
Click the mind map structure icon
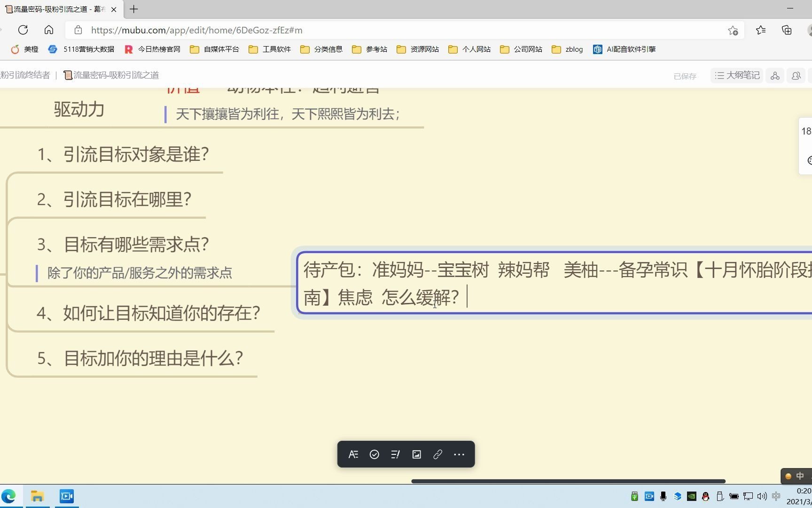[x=775, y=76]
